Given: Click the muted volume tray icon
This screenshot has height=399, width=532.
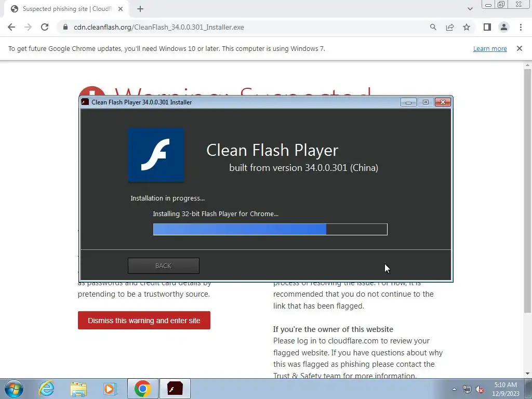Looking at the screenshot, I should point(480,389).
